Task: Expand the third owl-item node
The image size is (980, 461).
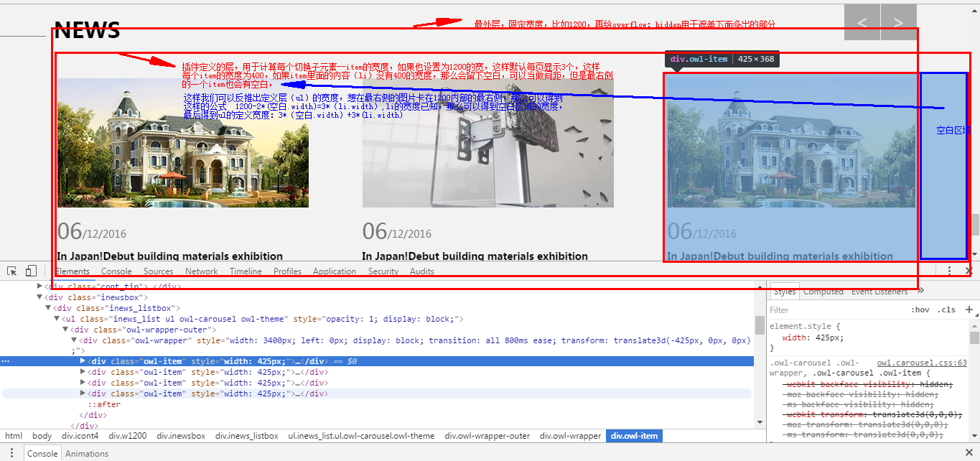Action: pyautogui.click(x=83, y=383)
